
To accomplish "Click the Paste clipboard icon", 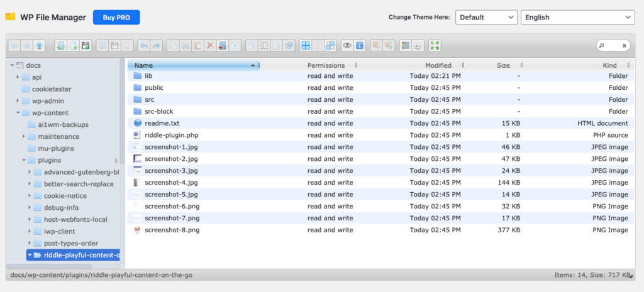I will [x=198, y=45].
